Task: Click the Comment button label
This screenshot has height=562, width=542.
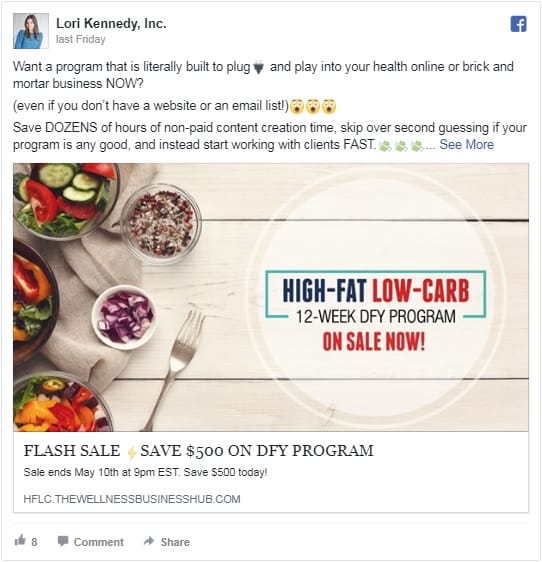Action: pyautogui.click(x=99, y=542)
